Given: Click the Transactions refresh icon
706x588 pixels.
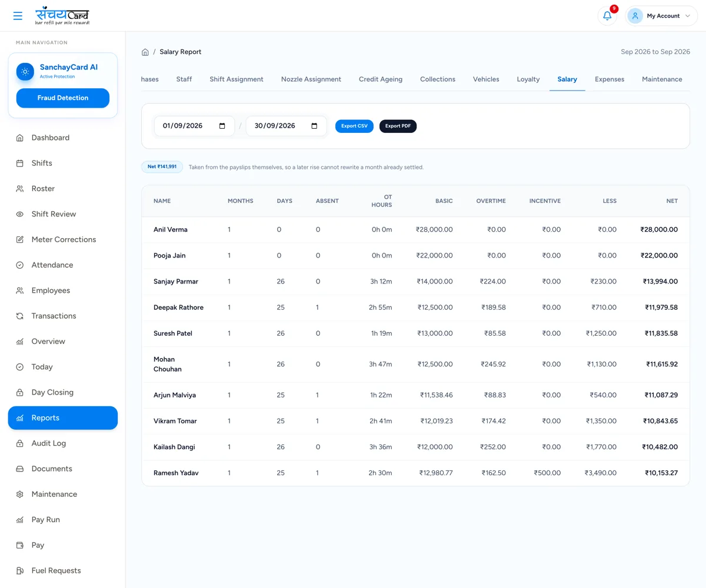Looking at the screenshot, I should coord(19,316).
